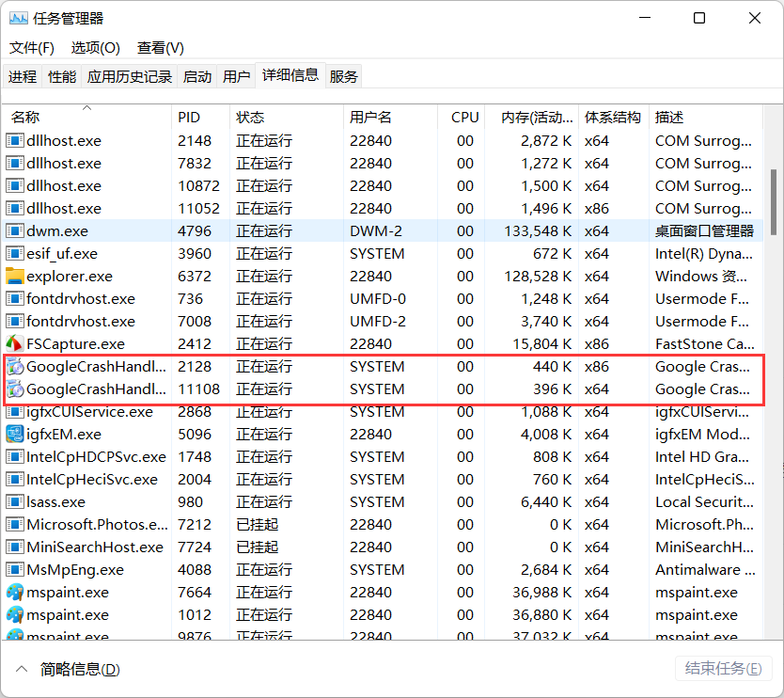The image size is (784, 698).
Task: Click PID value 7832
Action: pyautogui.click(x=195, y=164)
